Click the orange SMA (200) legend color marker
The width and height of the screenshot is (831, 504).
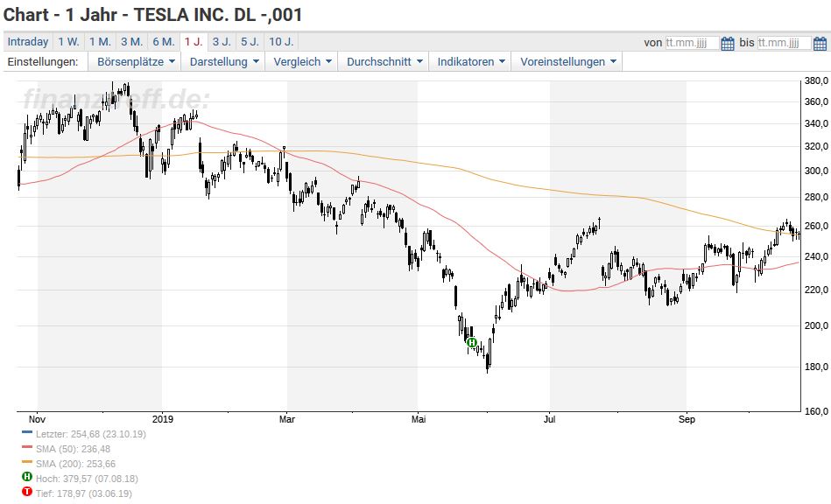click(x=27, y=462)
